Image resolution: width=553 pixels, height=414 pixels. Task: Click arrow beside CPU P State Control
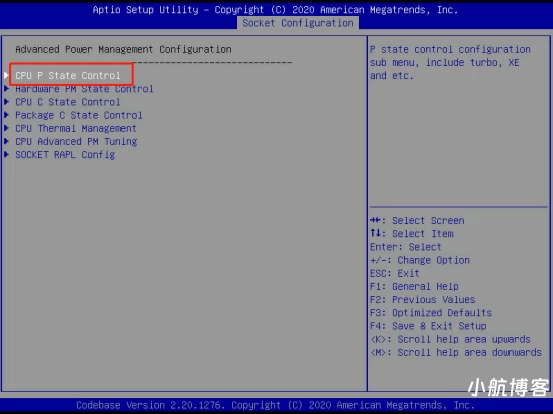pos(6,75)
